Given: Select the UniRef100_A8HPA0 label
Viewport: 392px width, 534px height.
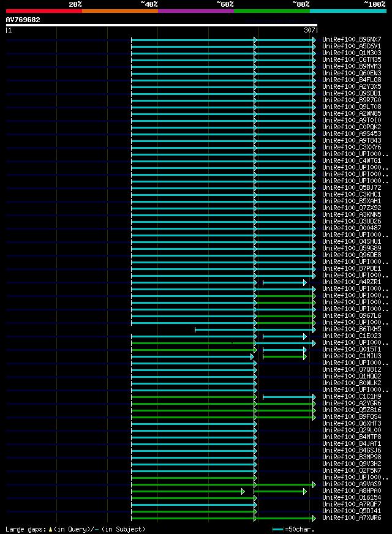Looking at the screenshot, I should pyautogui.click(x=352, y=491).
